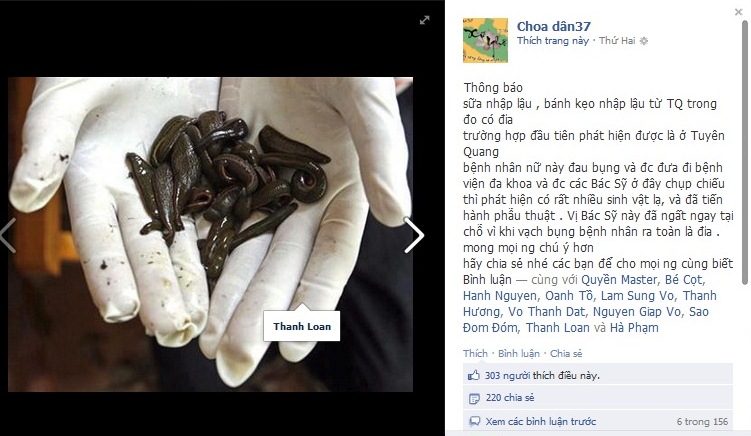Close the photo viewer with X
This screenshot has width=751, height=436.
pos(738,12)
